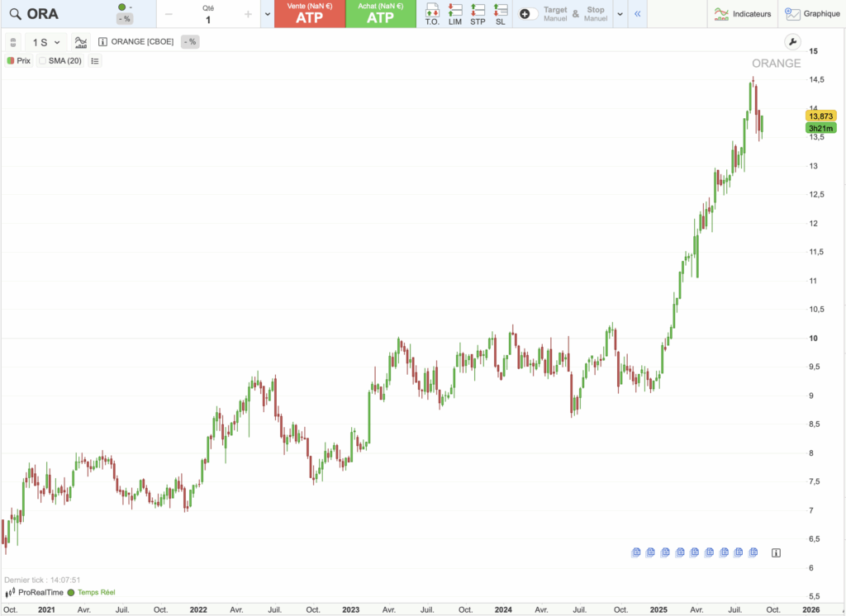Select the LIM limit order icon
Viewport: 846px width, 616px height.
click(x=454, y=13)
